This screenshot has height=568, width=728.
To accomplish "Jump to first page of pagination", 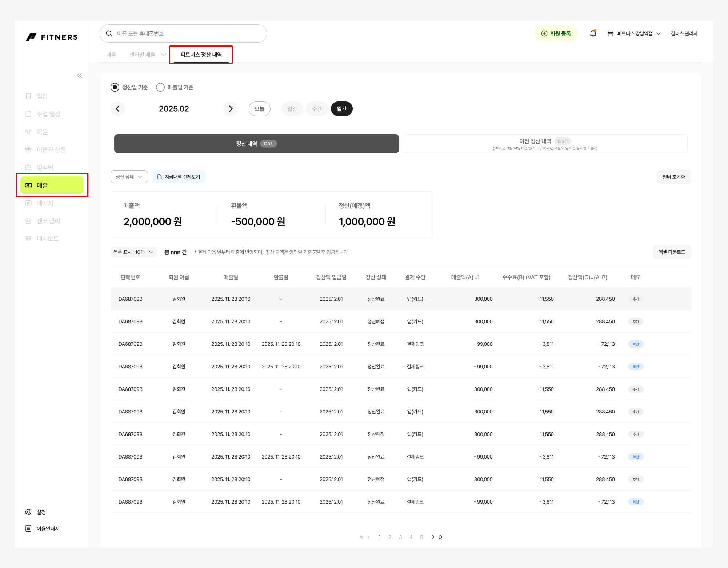I will pos(361,537).
